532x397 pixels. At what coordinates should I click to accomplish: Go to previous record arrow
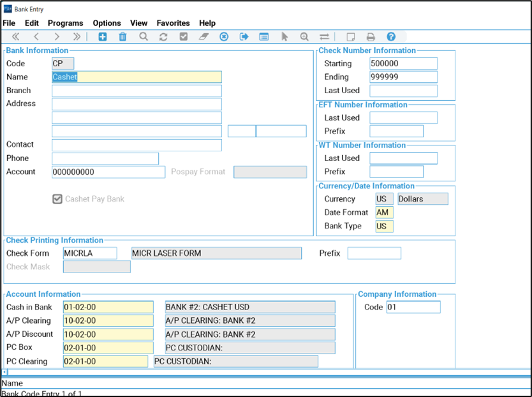click(36, 36)
